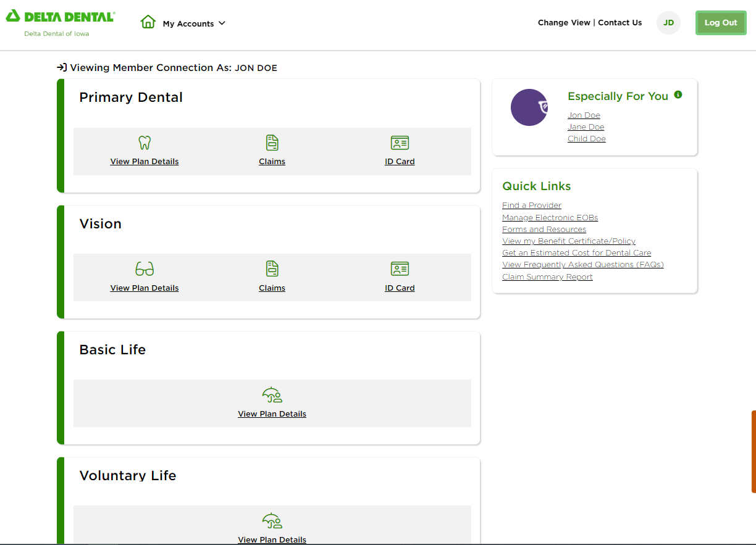The height and width of the screenshot is (545, 756).
Task: Select Jane Doe under Especially For You
Action: [x=586, y=127]
